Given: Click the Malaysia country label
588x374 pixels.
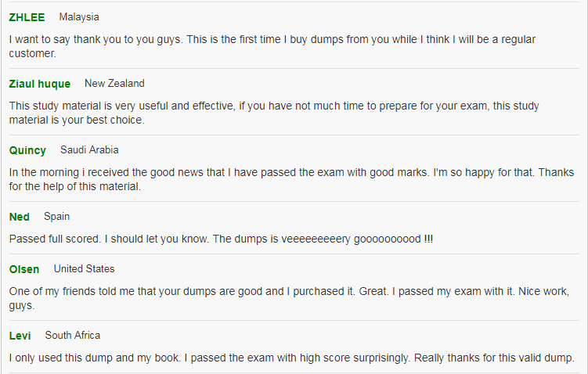Looking at the screenshot, I should [x=79, y=17].
